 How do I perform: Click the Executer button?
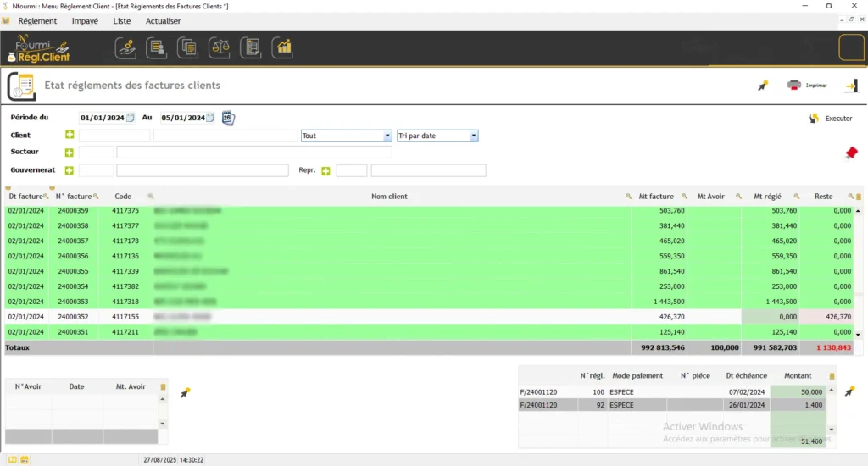838,119
